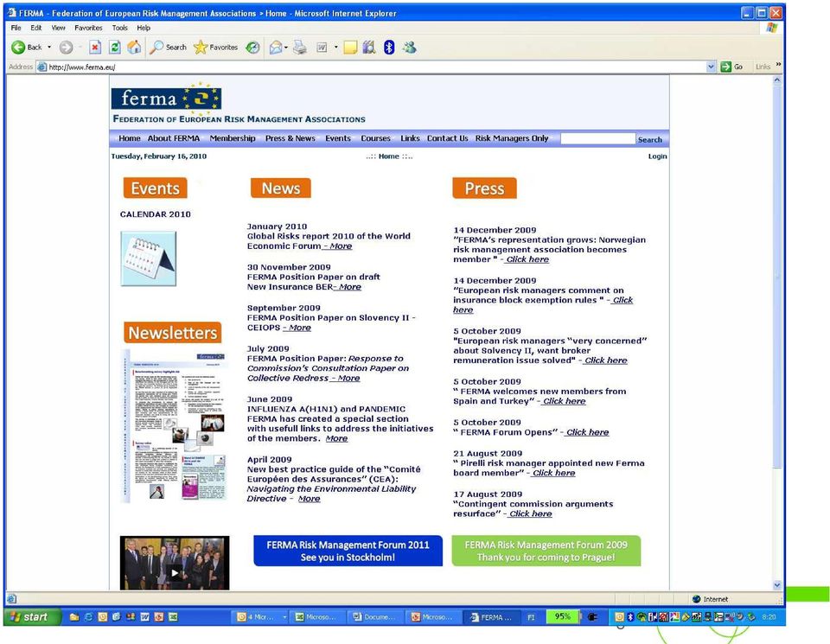Open the View menu
The width and height of the screenshot is (830, 644).
tap(58, 28)
